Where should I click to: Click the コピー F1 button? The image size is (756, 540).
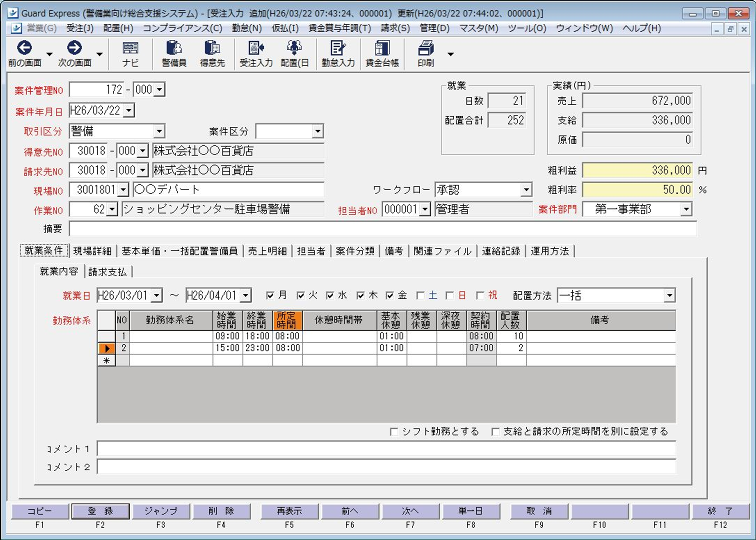(40, 511)
